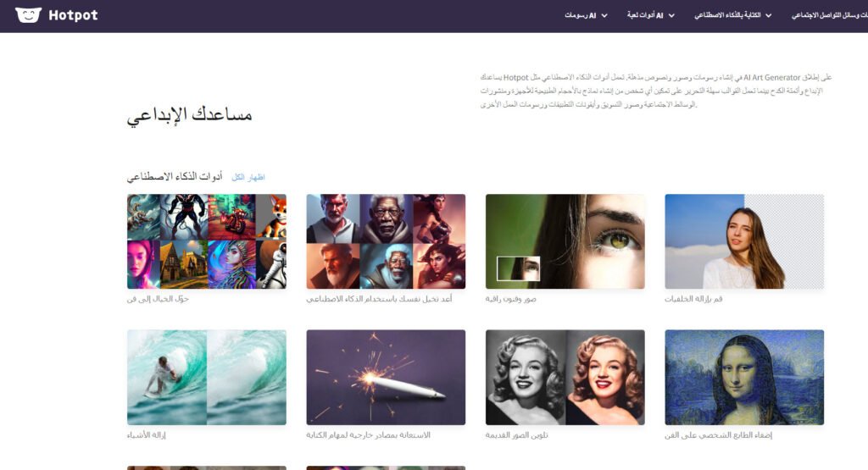
Task: Open the background remover woman thumbnail
Action: click(744, 241)
